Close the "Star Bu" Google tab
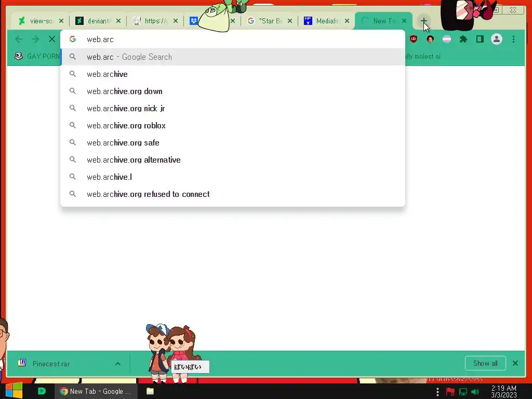 point(290,21)
